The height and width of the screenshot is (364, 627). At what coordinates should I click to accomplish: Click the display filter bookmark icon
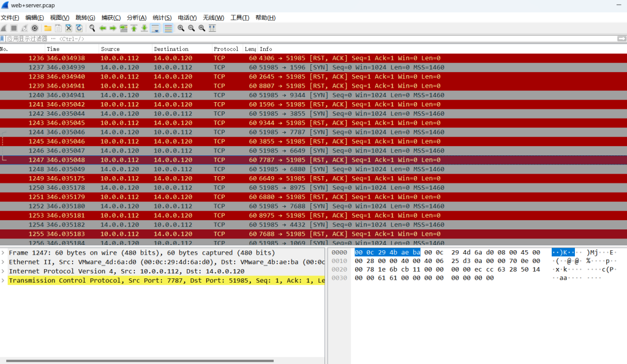point(2,39)
